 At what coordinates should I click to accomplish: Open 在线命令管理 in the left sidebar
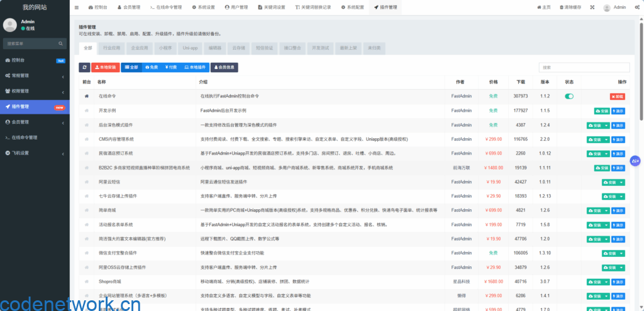pyautogui.click(x=35, y=138)
